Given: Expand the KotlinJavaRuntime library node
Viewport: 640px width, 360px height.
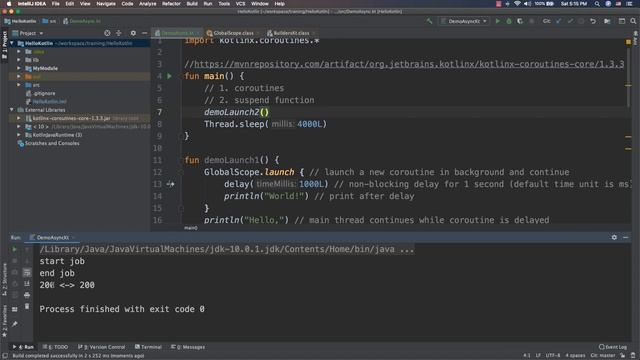Looking at the screenshot, I should pyautogui.click(x=19, y=135).
